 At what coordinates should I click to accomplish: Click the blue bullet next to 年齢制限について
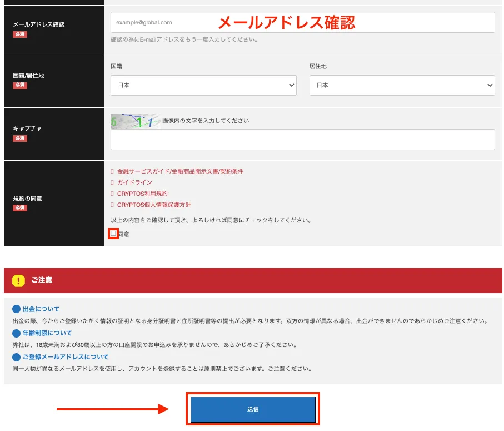pyautogui.click(x=16, y=333)
